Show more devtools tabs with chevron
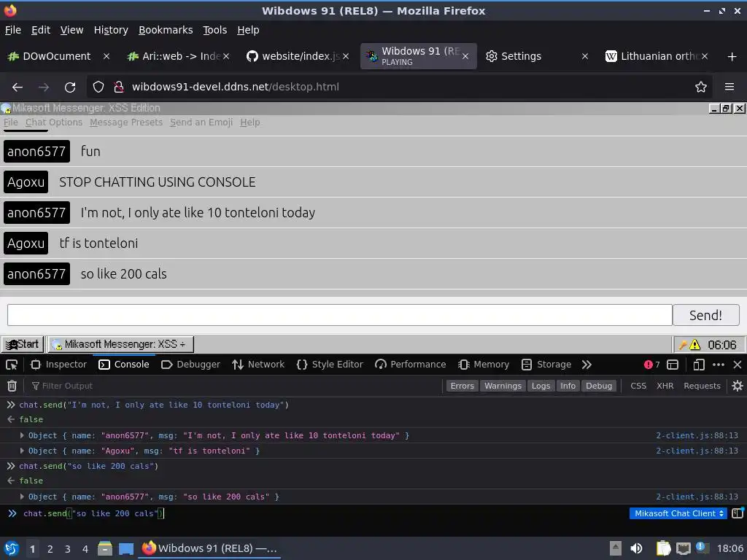Screen dimensions: 747x560 tap(587, 365)
